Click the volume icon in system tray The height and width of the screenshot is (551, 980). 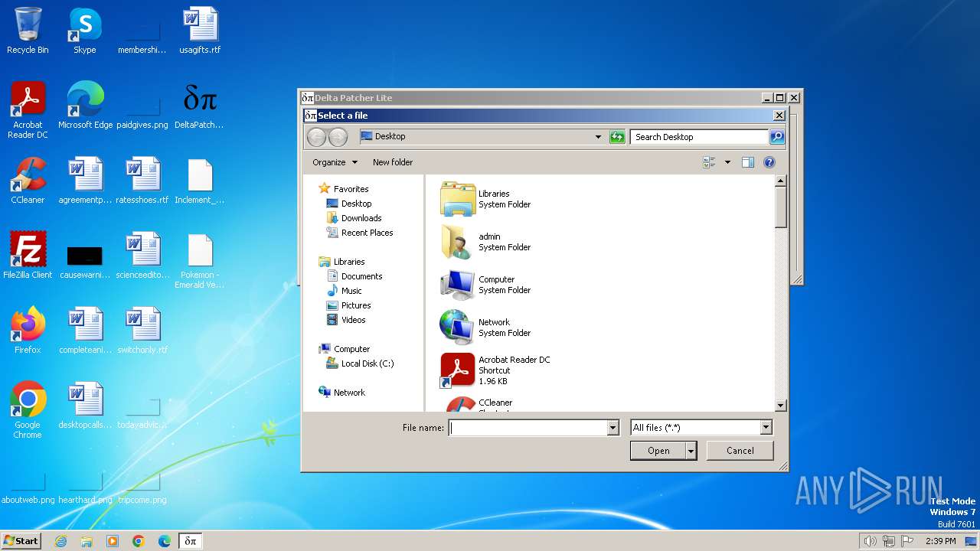(x=870, y=541)
